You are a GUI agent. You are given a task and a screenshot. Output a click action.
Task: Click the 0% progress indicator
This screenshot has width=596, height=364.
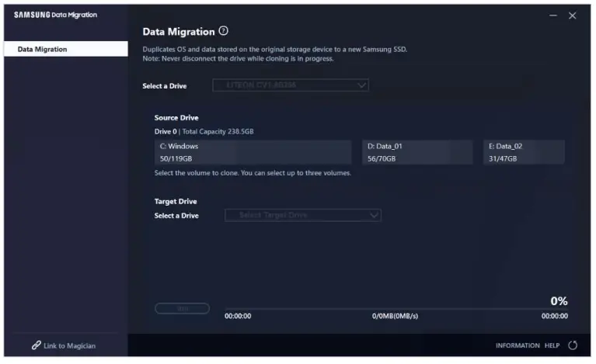pyautogui.click(x=559, y=301)
